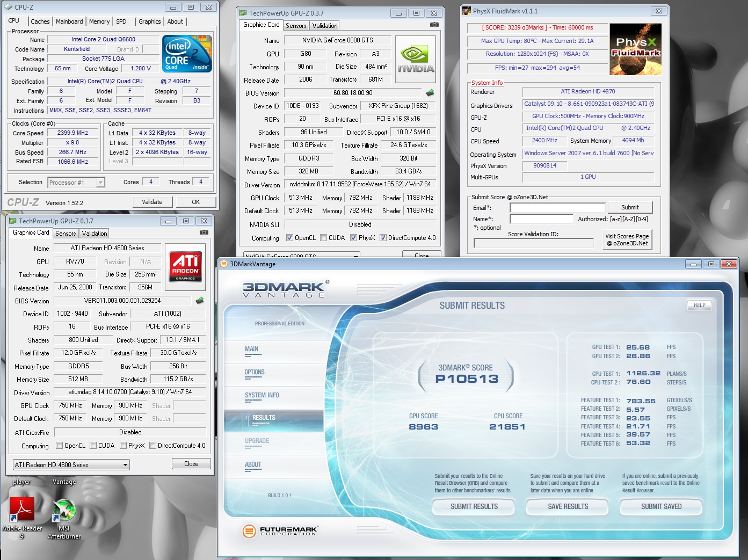Click SUBMIT SAVED button in 3DMark Vantage
748x560 pixels.
coord(662,506)
